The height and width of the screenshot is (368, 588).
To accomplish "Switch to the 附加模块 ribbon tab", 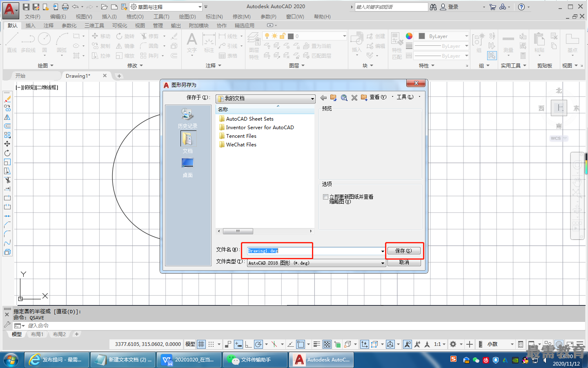I will [x=199, y=25].
